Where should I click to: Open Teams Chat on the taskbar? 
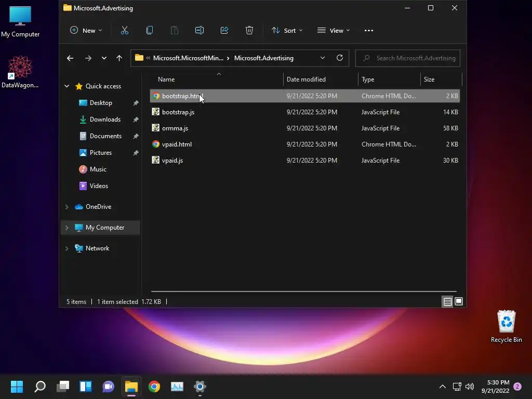(109, 387)
